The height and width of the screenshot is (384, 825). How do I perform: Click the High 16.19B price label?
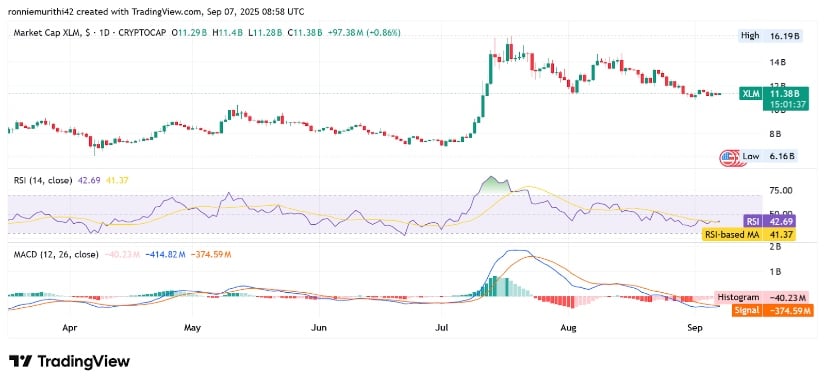(769, 36)
